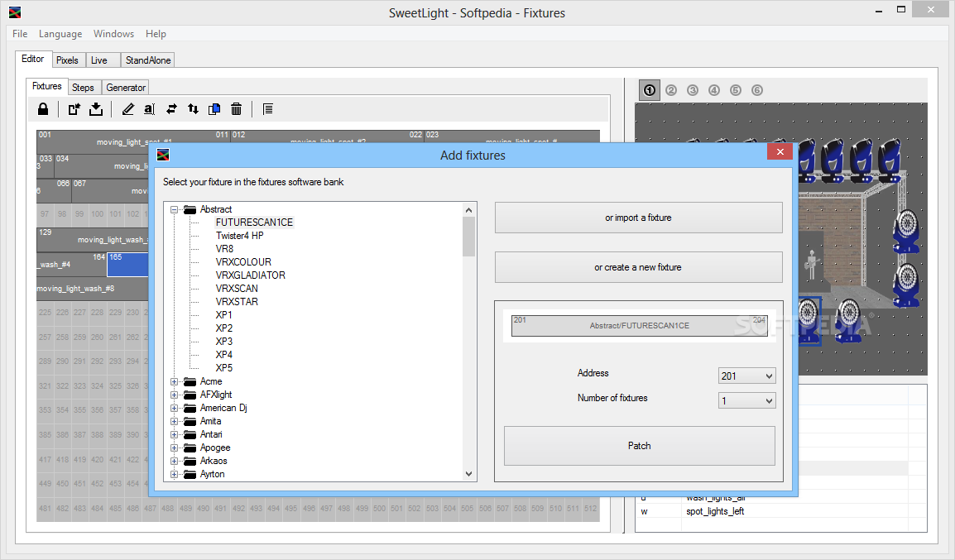Select the XP1 fixture

click(x=223, y=315)
